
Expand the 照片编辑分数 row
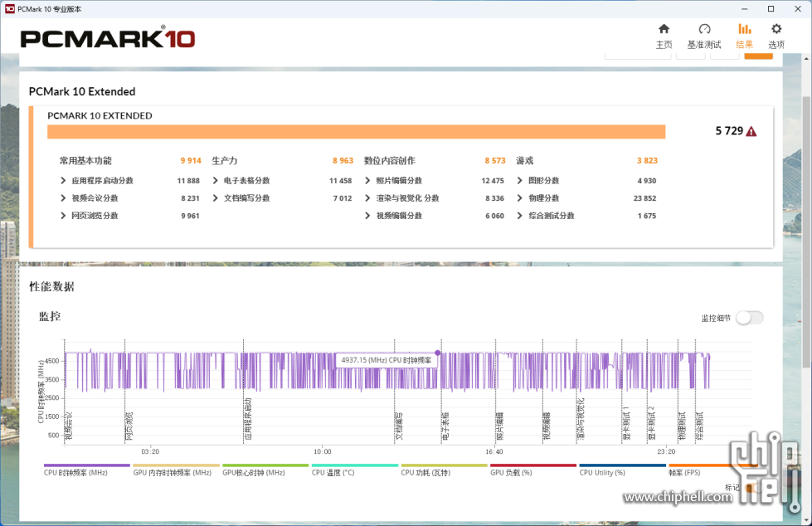[x=368, y=181]
